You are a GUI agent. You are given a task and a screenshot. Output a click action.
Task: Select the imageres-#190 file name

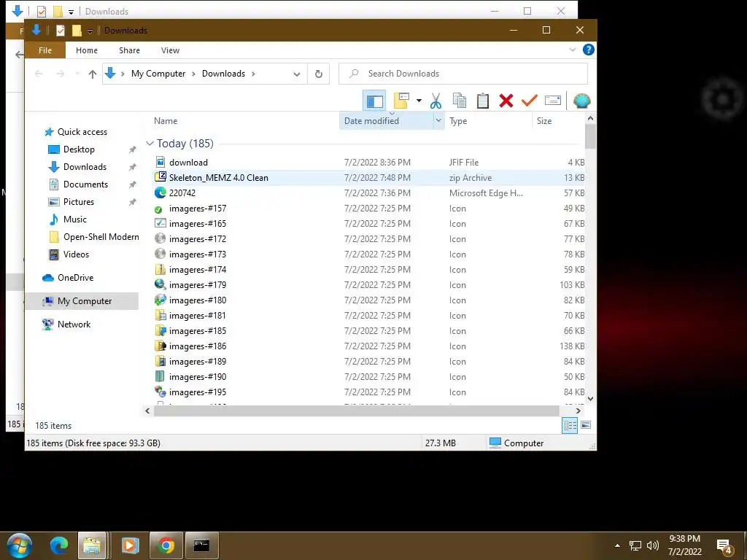pyautogui.click(x=198, y=377)
